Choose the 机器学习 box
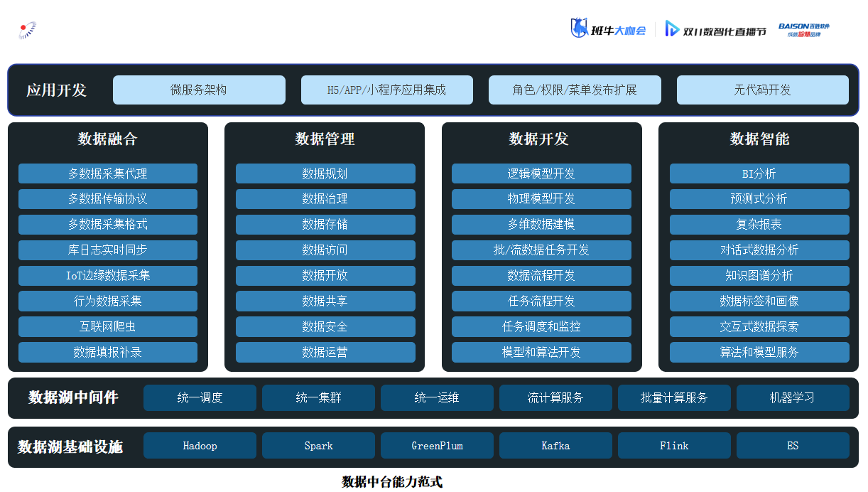Screen dimensions: 868x492 (793, 398)
